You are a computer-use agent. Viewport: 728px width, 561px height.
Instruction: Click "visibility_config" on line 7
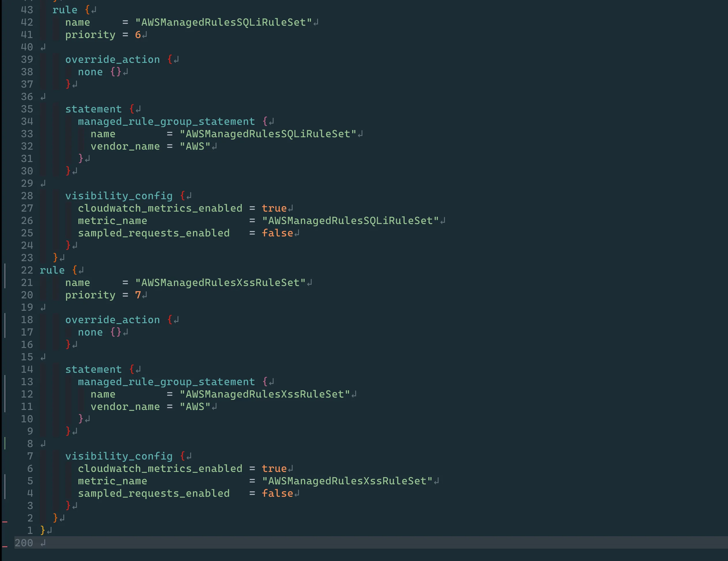[x=119, y=456]
